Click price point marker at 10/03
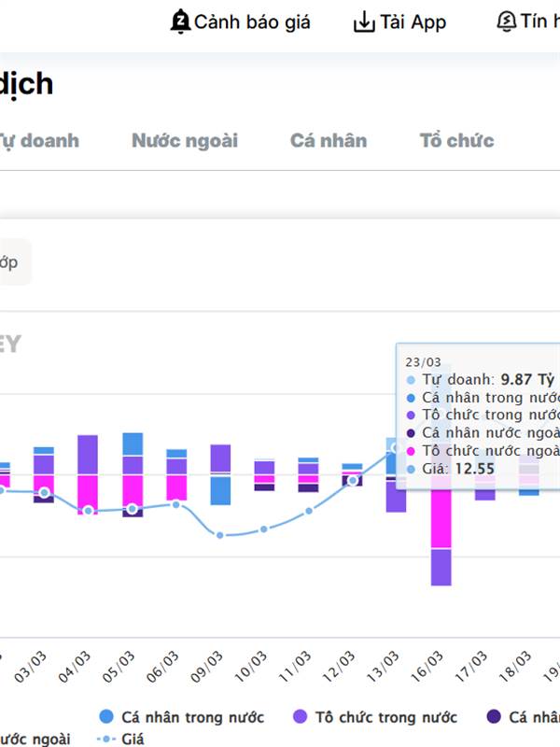The image size is (560, 747). (264, 529)
